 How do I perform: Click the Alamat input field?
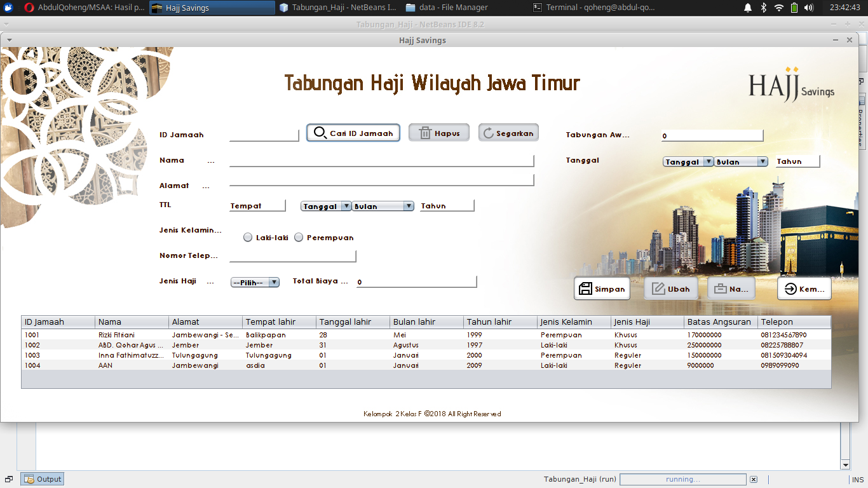pyautogui.click(x=381, y=180)
